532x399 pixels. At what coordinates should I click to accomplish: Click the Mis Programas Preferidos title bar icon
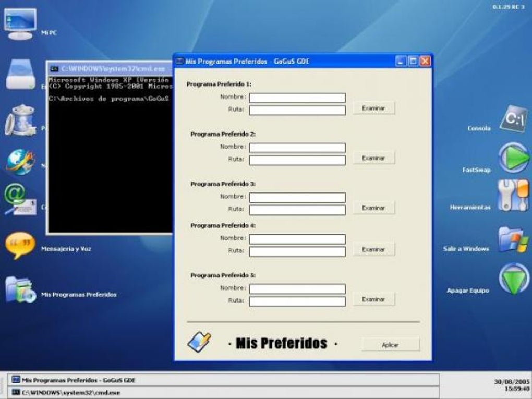pyautogui.click(x=179, y=61)
